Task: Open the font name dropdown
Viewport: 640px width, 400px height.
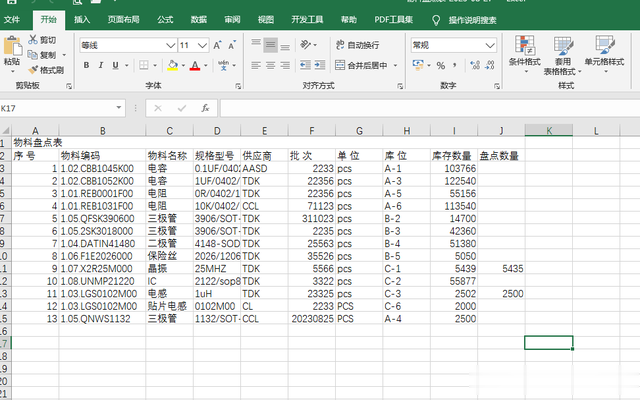Action: click(x=171, y=45)
